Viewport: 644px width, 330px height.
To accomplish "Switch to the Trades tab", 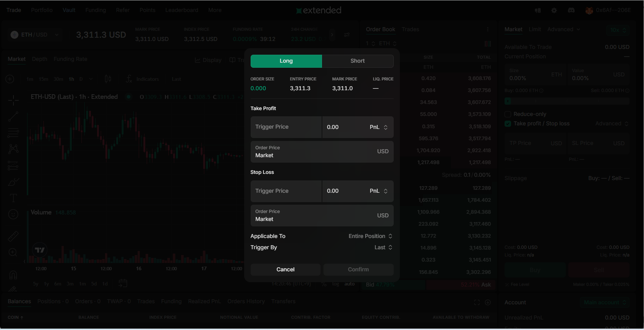I will pos(410,29).
